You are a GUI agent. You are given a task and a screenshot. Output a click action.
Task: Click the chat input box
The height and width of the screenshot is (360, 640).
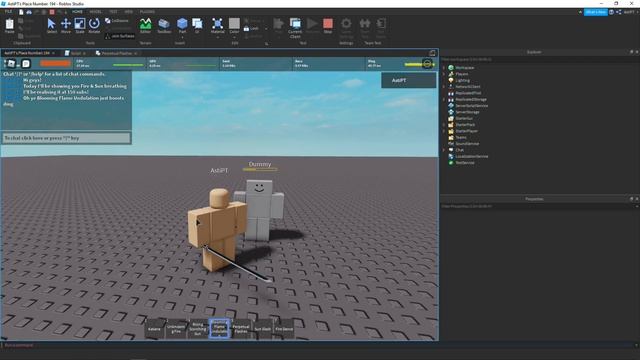coord(67,138)
